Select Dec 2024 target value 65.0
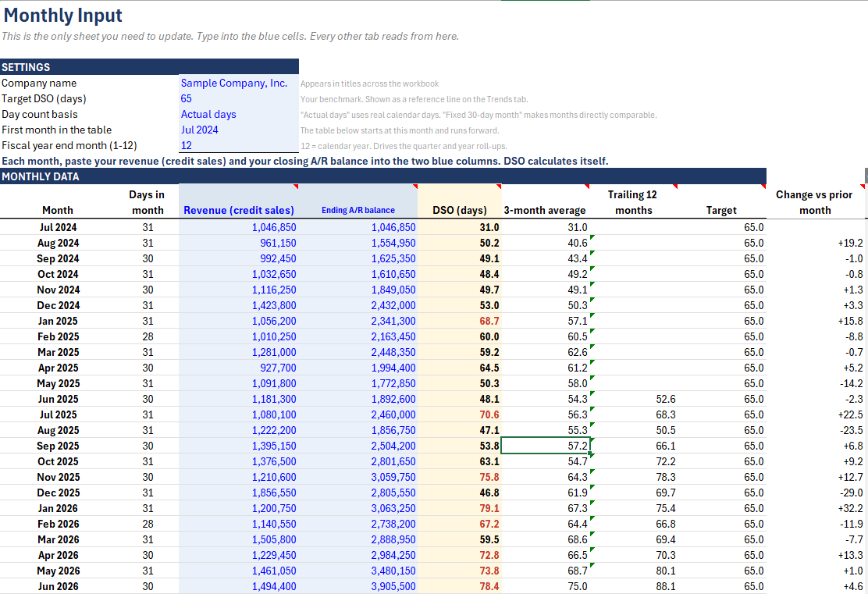The image size is (868, 594). 722,305
